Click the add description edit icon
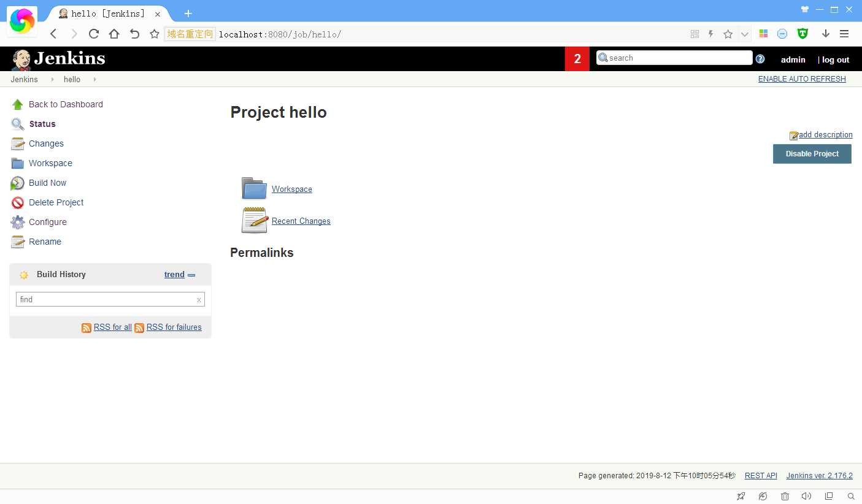The height and width of the screenshot is (504, 862). (x=794, y=136)
